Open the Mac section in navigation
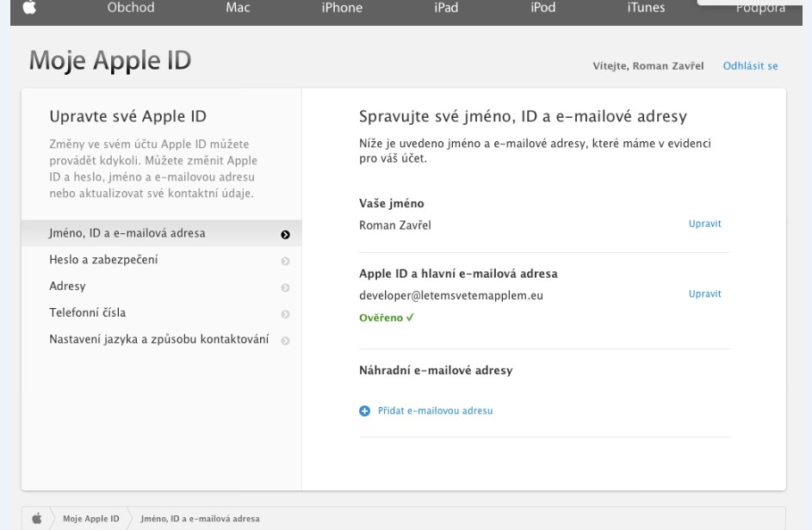The image size is (812, 530). tap(238, 7)
